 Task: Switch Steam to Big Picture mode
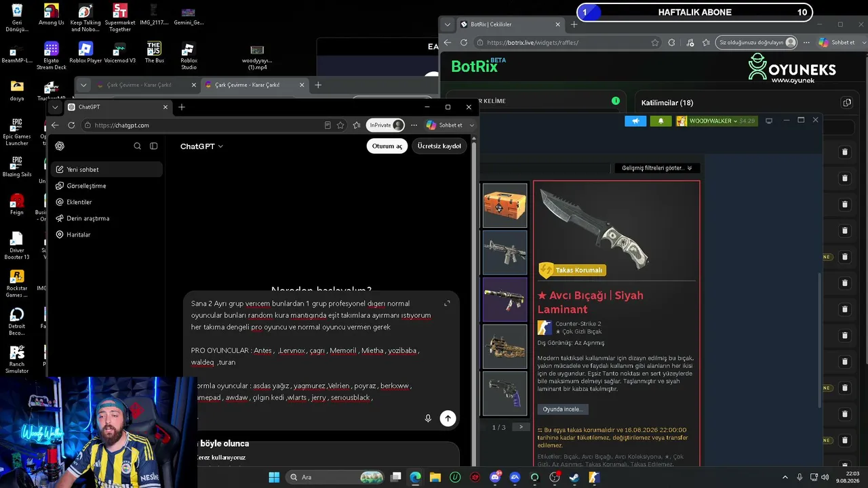769,121
